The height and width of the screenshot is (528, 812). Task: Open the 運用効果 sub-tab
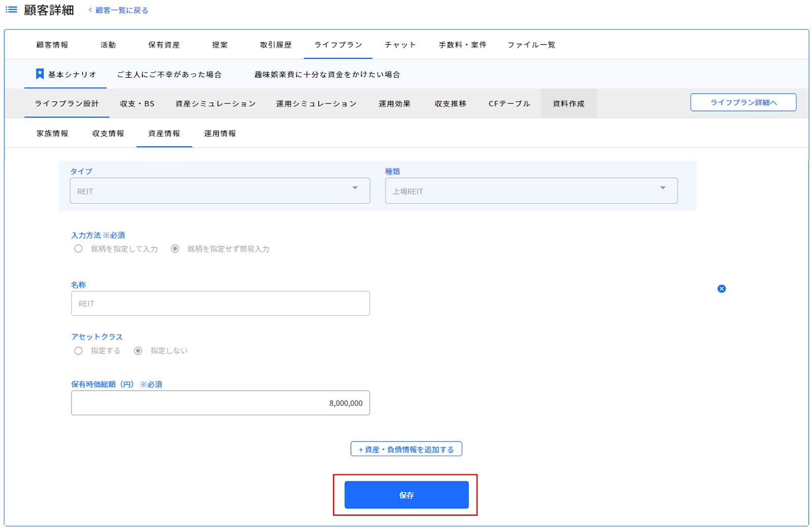pyautogui.click(x=394, y=104)
